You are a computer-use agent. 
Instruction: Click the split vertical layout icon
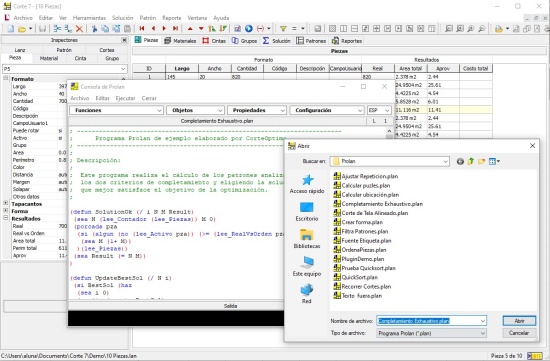[343, 29]
